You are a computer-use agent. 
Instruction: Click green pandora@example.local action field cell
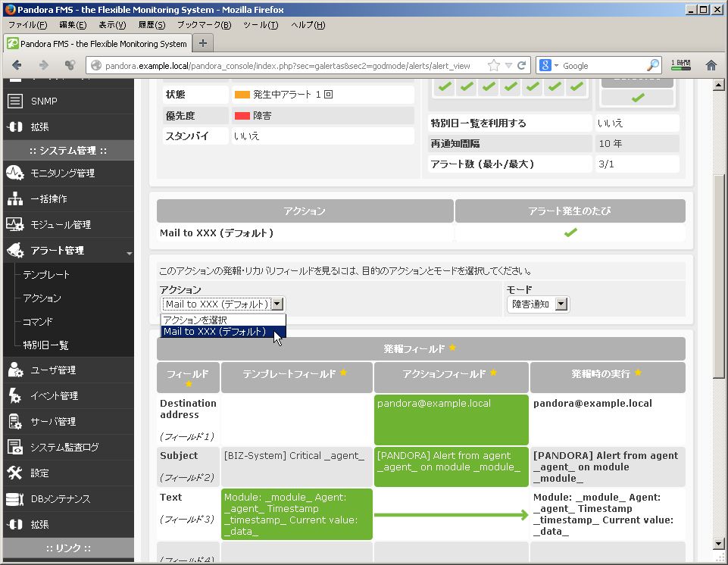(x=451, y=420)
